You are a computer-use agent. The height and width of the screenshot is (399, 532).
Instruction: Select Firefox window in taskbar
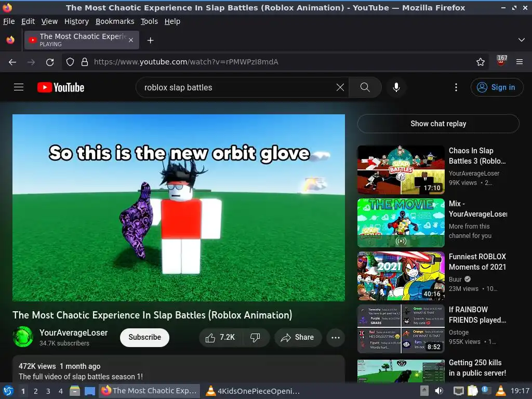click(x=149, y=391)
